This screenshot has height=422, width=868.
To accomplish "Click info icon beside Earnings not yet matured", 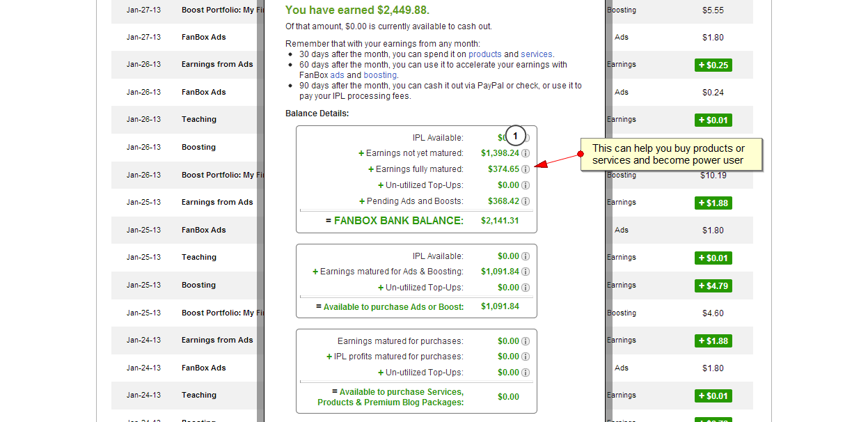I will [x=526, y=153].
